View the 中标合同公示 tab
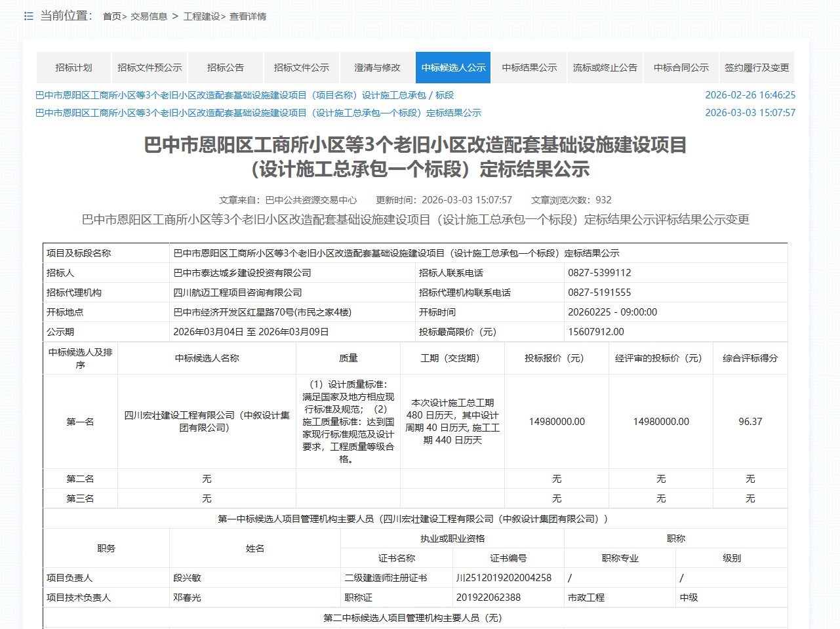Image resolution: width=840 pixels, height=629 pixels. 681,68
